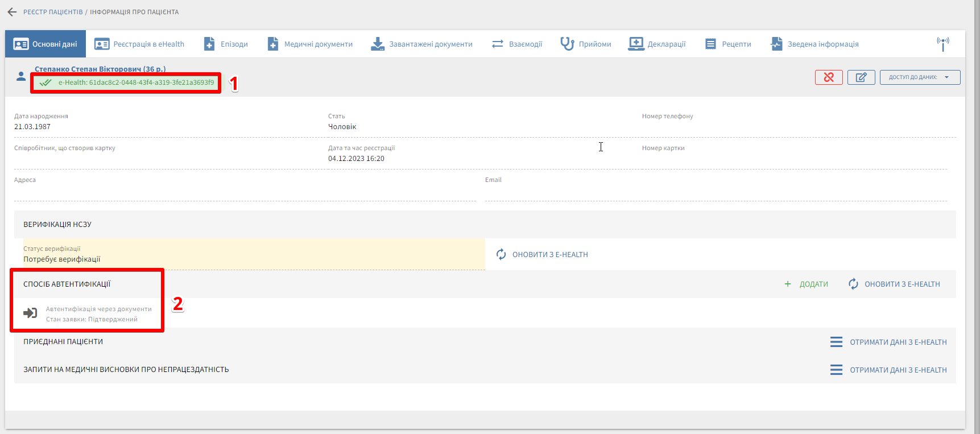The width and height of the screenshot is (980, 434).
Task: Click РЕЄСТР ПАЦІЄНТІВ breadcrumb link
Action: click(53, 12)
